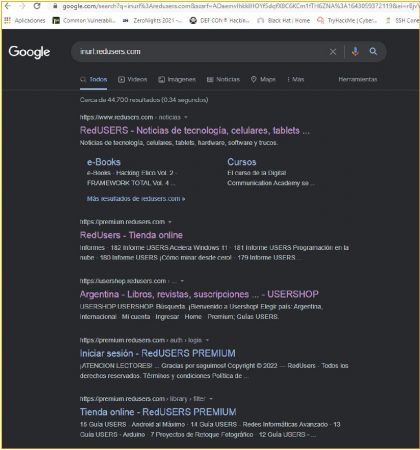The width and height of the screenshot is (420, 450).
Task: Open TryHackMe bookmark
Action: click(x=347, y=20)
